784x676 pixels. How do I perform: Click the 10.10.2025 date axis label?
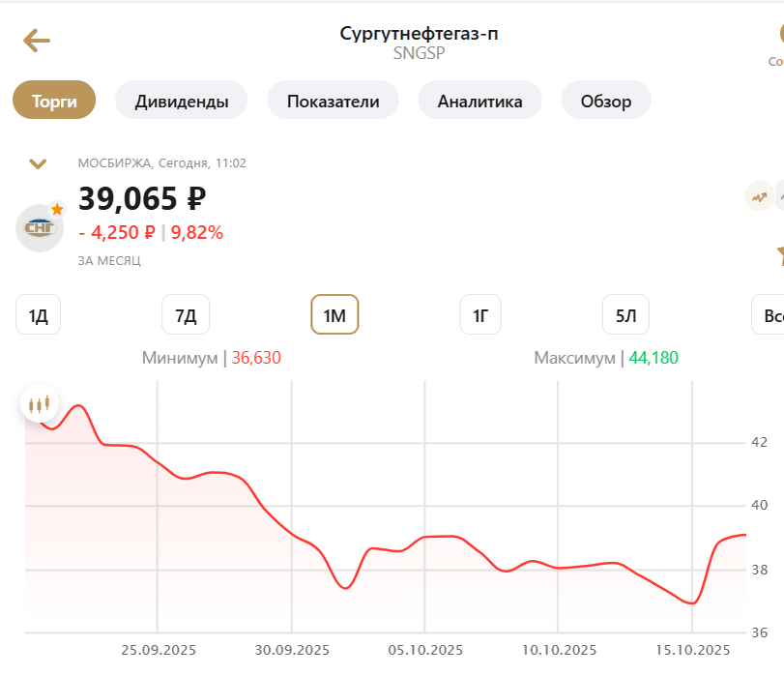559,650
